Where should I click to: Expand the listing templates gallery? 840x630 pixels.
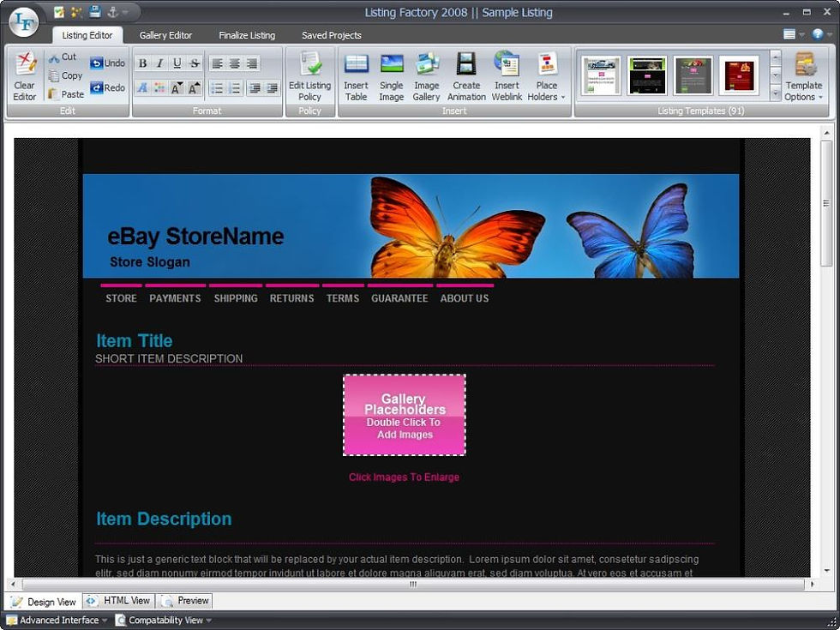(x=775, y=94)
